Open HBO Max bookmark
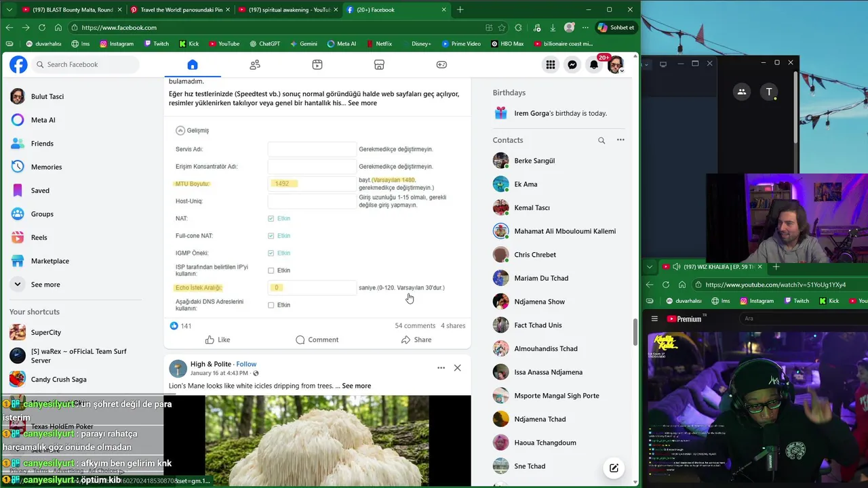This screenshot has width=868, height=488. tap(507, 43)
